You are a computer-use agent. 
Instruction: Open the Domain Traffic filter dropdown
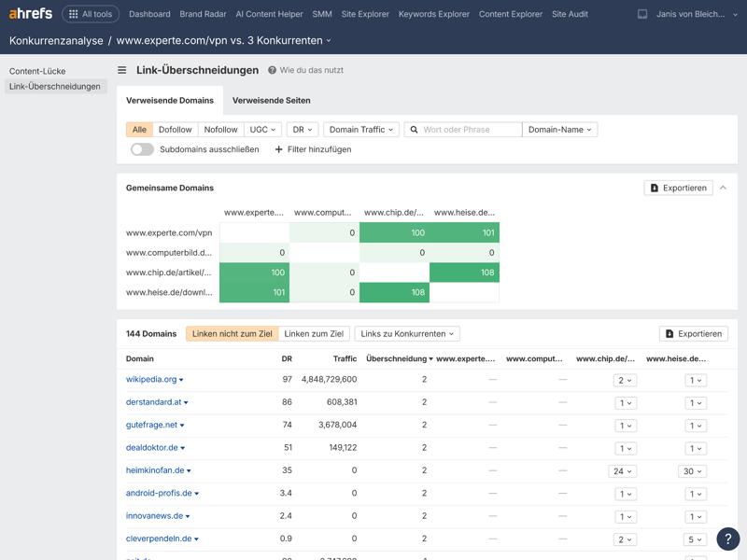[360, 130]
